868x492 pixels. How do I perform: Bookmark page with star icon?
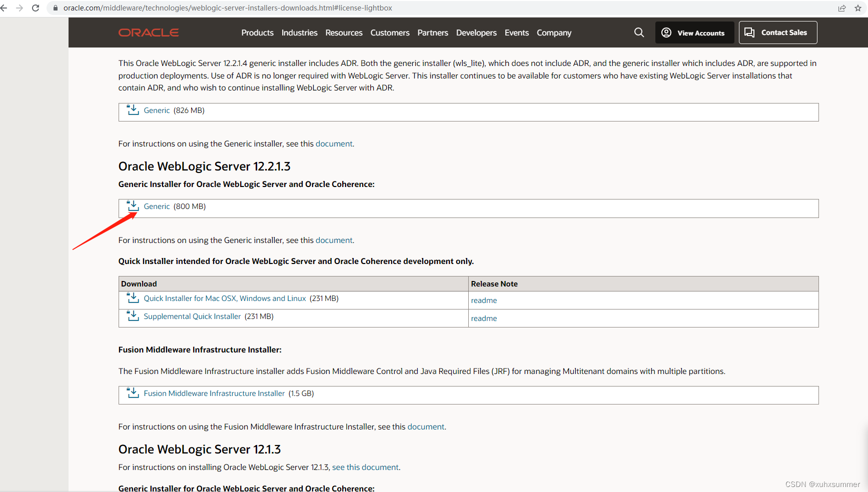(858, 8)
